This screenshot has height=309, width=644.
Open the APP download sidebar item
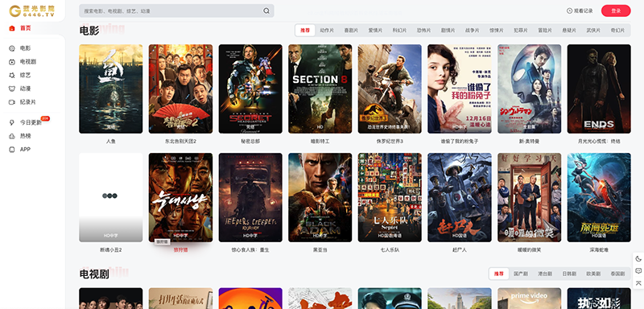19,150
